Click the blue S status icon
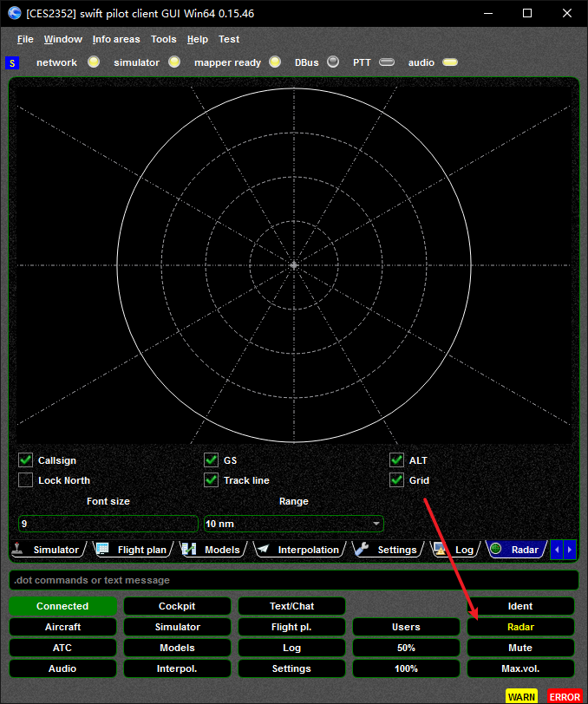The image size is (588, 704). (x=11, y=63)
